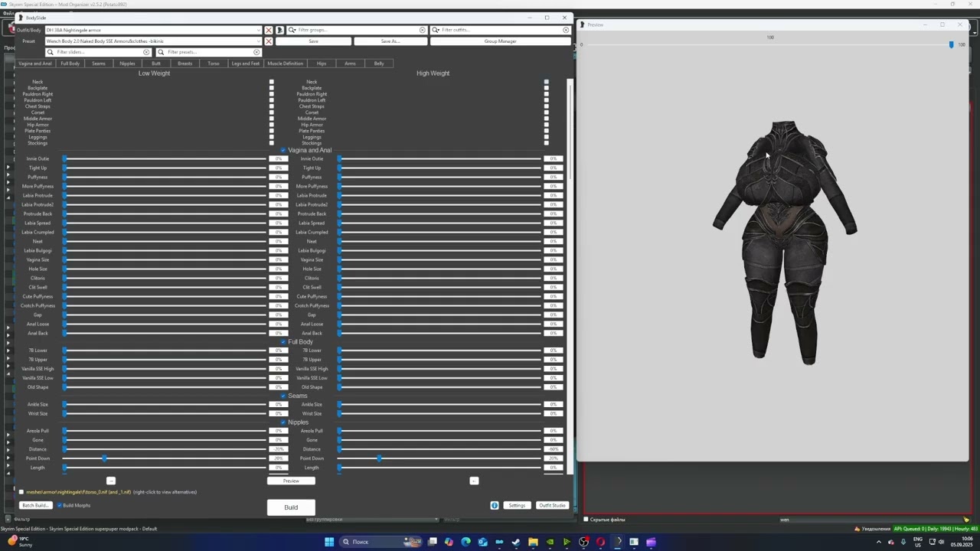Move the weight slider handle in Preview window
Image resolution: width=980 pixels, height=551 pixels.
click(x=952, y=45)
